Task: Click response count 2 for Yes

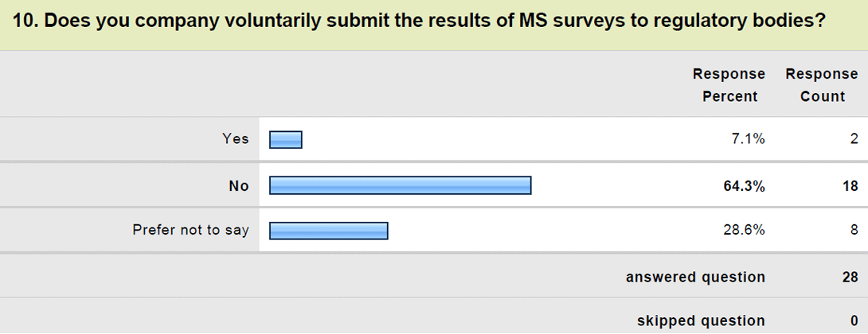Action: tap(854, 139)
